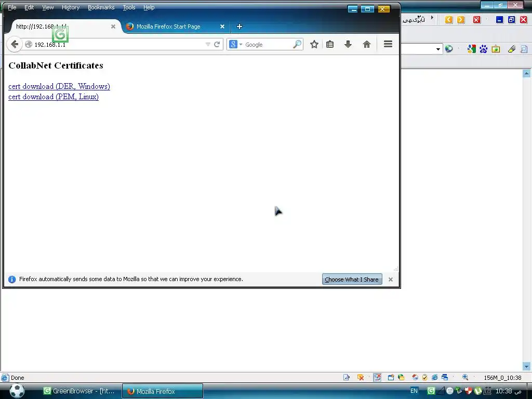Click Choose What I Share button

(352, 279)
